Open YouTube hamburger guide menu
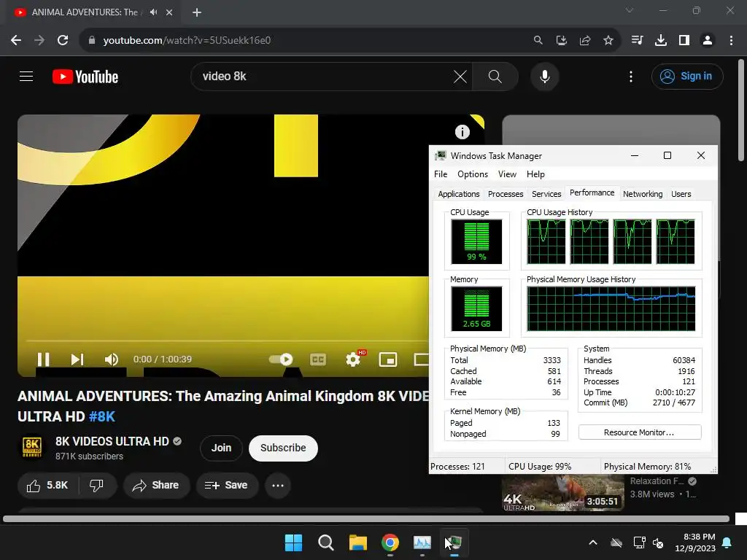The image size is (747, 560). (26, 76)
